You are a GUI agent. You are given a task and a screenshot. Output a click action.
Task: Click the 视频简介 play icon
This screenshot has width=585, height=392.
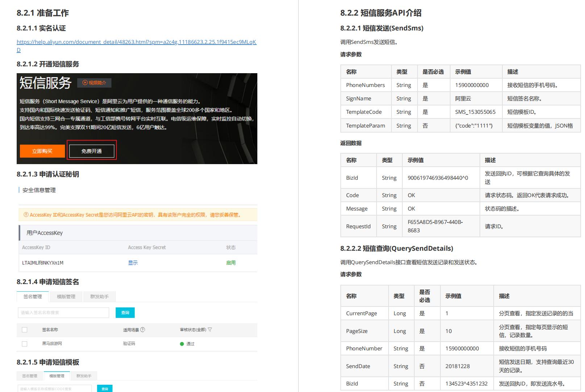(x=85, y=83)
